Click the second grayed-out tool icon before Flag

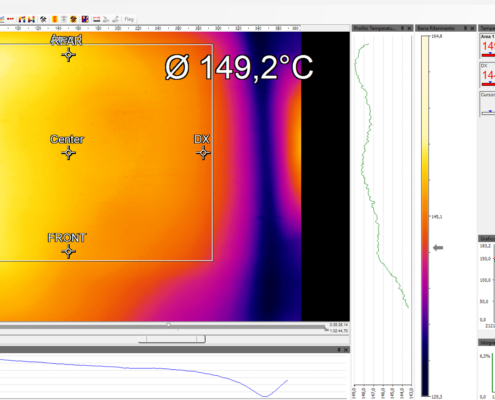tap(115, 19)
